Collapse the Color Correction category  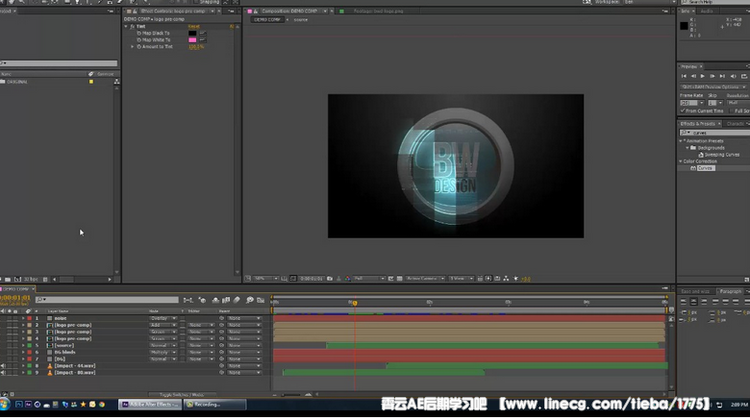[682, 161]
